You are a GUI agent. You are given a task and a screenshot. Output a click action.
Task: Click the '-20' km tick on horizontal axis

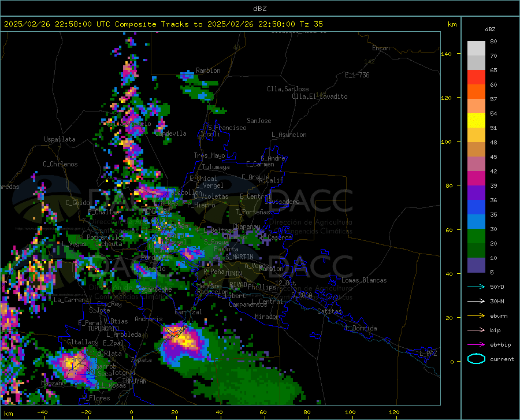pos(86,412)
